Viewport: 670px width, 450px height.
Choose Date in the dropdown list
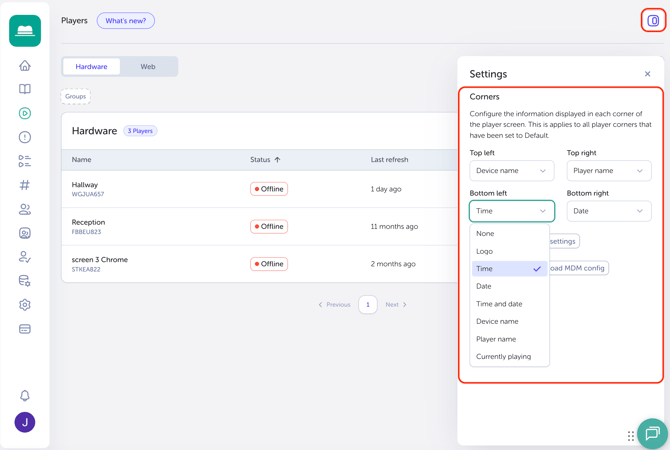[x=509, y=286]
